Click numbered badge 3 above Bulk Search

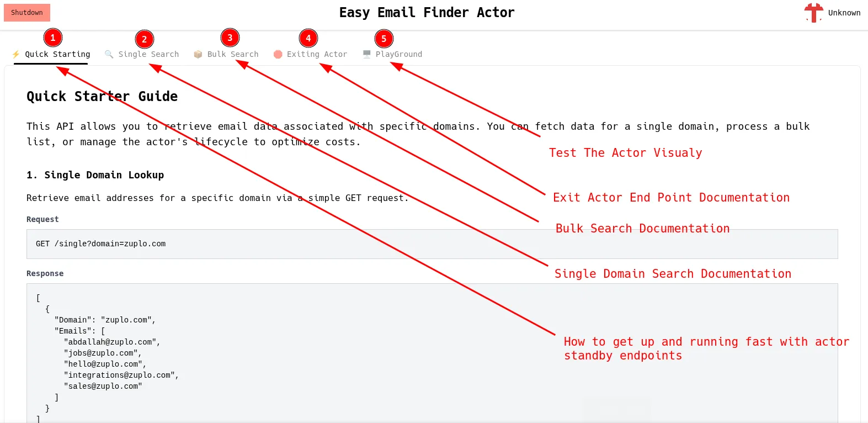pos(230,38)
